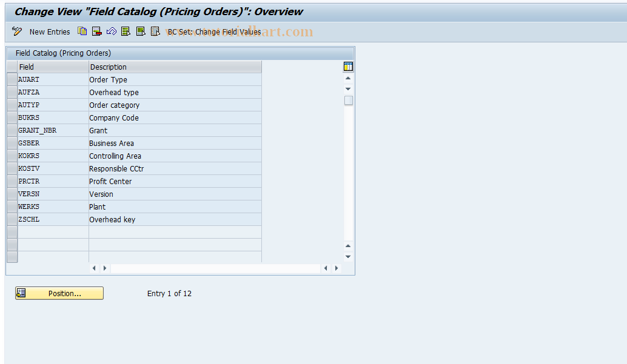The width and height of the screenshot is (627, 364).
Task: Click left arrow of left horizontal scrollbar
Action: (x=94, y=268)
